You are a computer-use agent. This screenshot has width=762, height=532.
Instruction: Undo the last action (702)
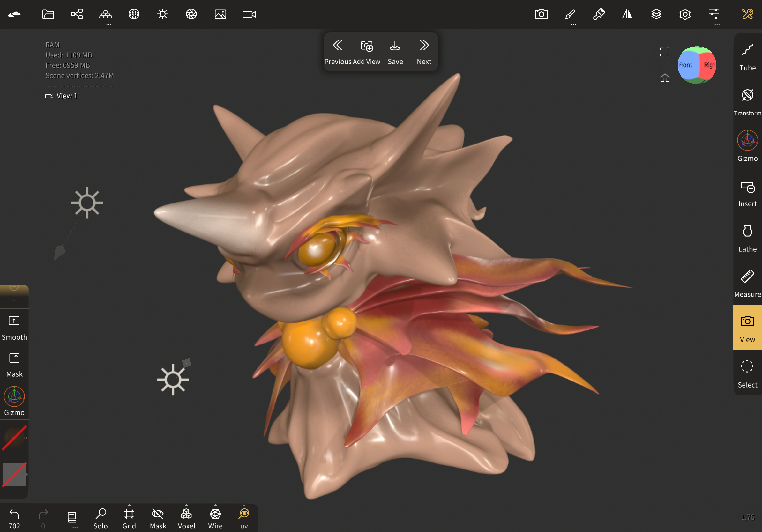(14, 518)
